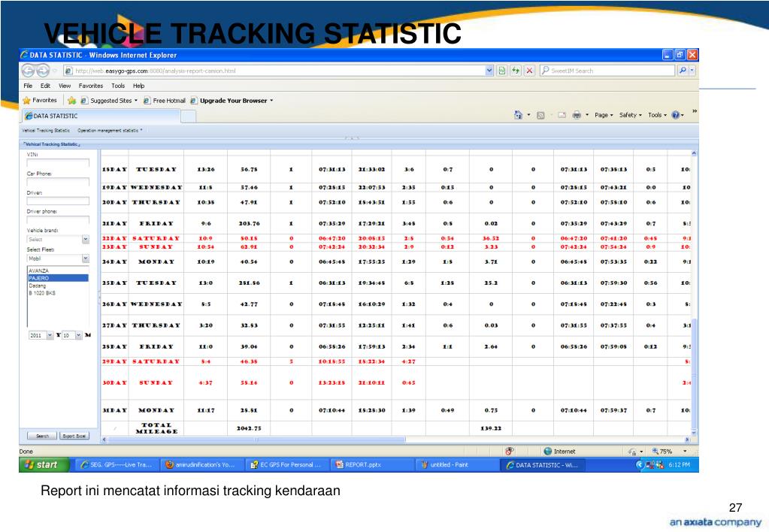Open the Page command bar dropdown
Viewport: 769px width, 532px height.
click(604, 115)
